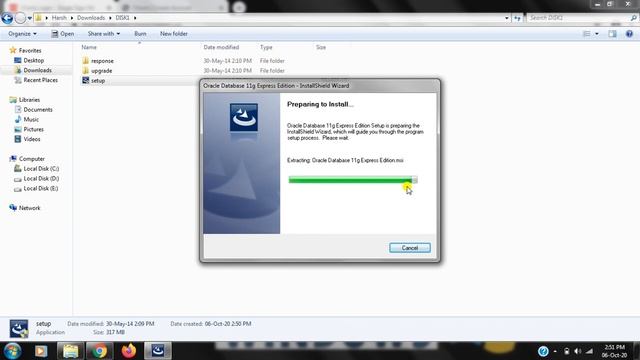640x360 pixels.
Task: Open the view options dropdown arrow
Action: [597, 34]
